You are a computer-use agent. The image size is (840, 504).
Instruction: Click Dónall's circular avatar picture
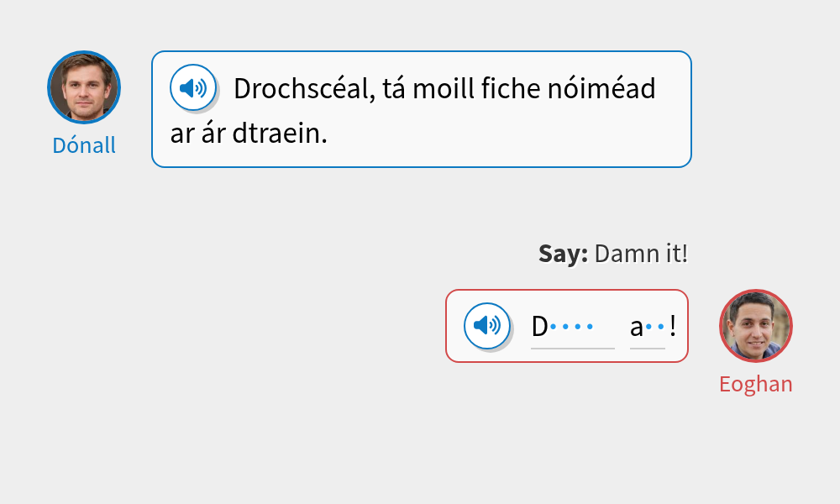[x=84, y=87]
